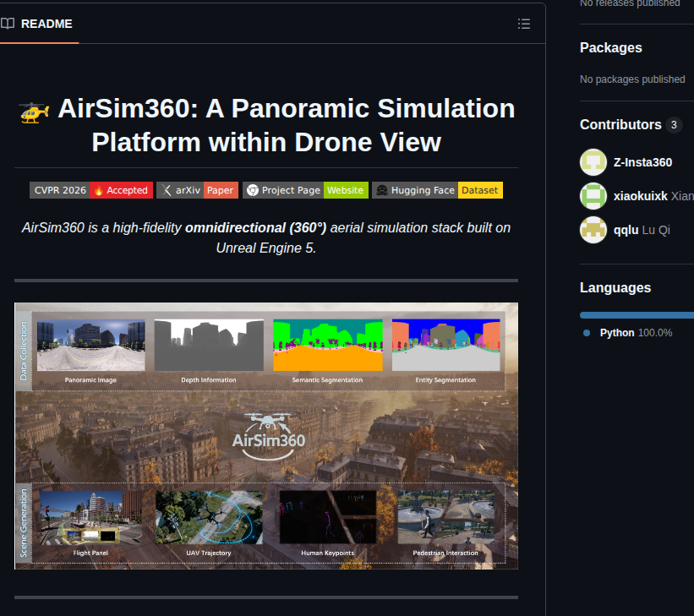Open qqlu Lu Qi contributor profile
This screenshot has height=616, width=694.
point(642,230)
